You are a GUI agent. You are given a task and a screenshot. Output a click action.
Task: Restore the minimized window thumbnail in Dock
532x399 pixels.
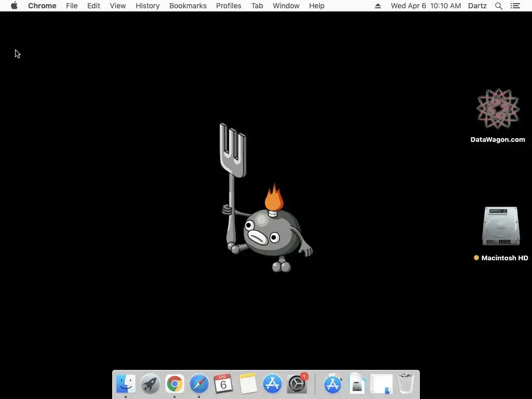pos(382,384)
